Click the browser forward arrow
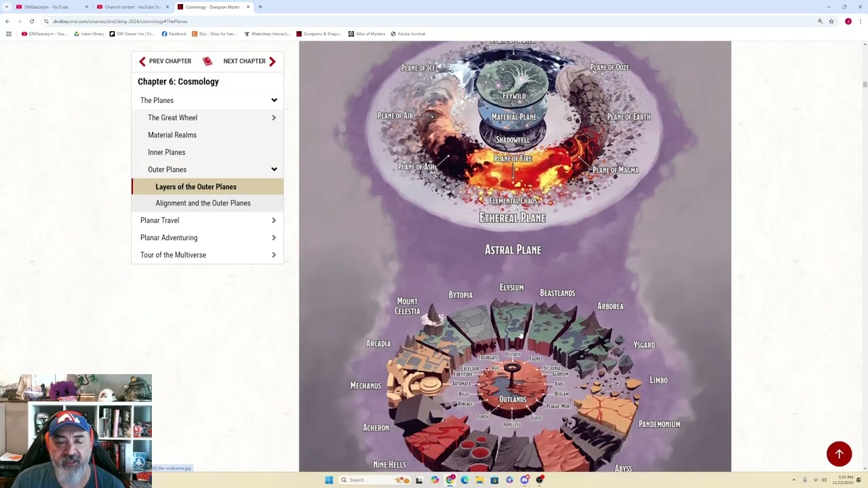The width and height of the screenshot is (868, 488). click(x=19, y=21)
